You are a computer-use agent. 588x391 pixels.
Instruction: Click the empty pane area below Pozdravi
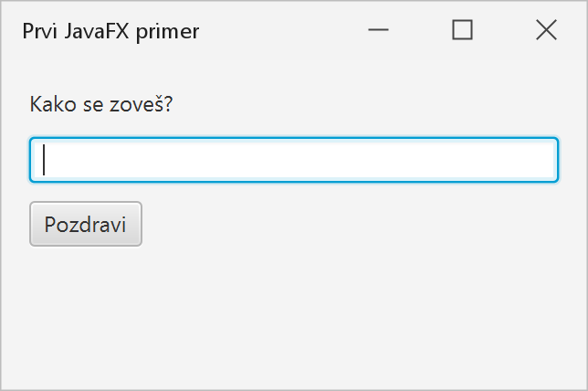pyautogui.click(x=294, y=319)
